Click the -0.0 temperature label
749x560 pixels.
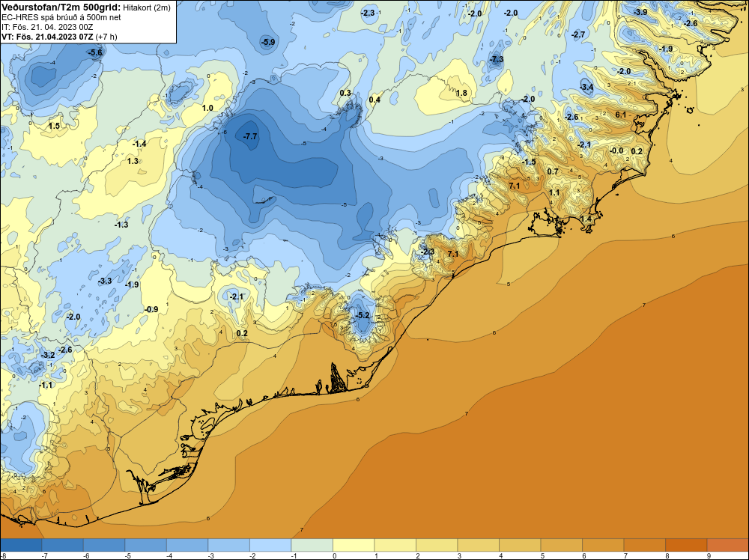pyautogui.click(x=616, y=150)
